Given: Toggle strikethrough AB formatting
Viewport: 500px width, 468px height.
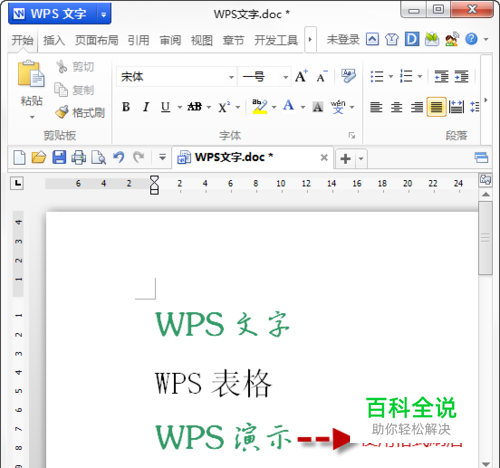Looking at the screenshot, I should 195,107.
